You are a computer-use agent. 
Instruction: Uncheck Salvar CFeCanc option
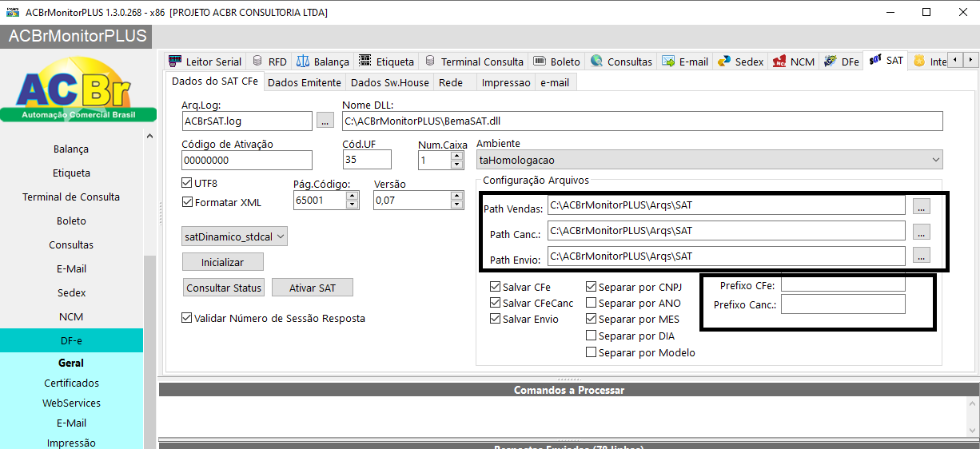[495, 303]
